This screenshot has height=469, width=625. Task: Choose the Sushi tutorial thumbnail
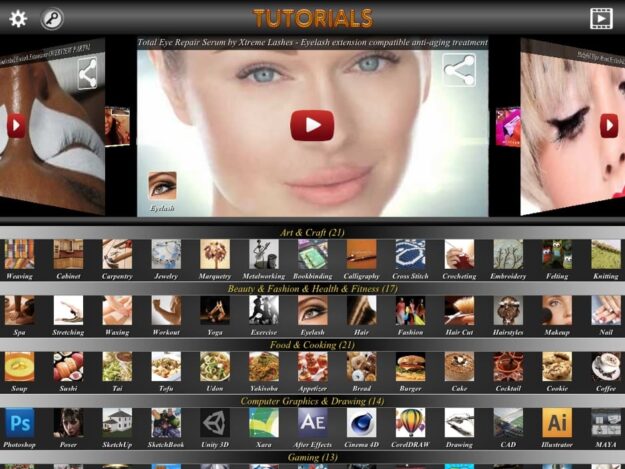point(68,366)
